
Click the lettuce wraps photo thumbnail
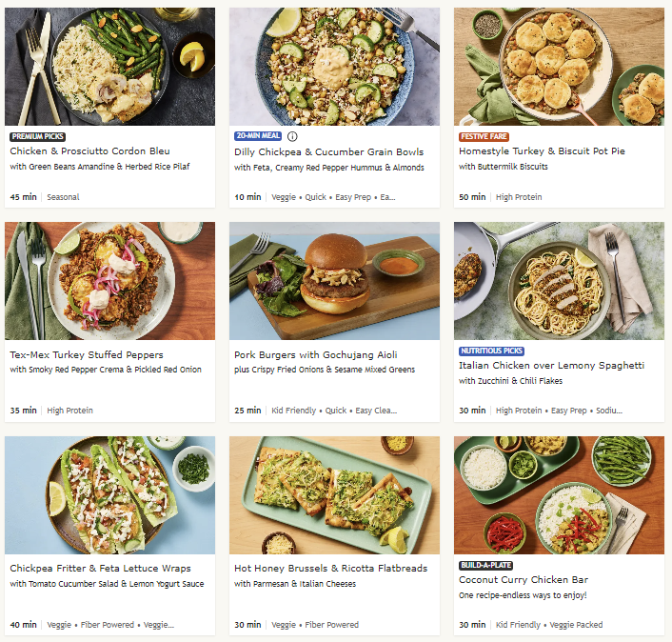coord(109,495)
